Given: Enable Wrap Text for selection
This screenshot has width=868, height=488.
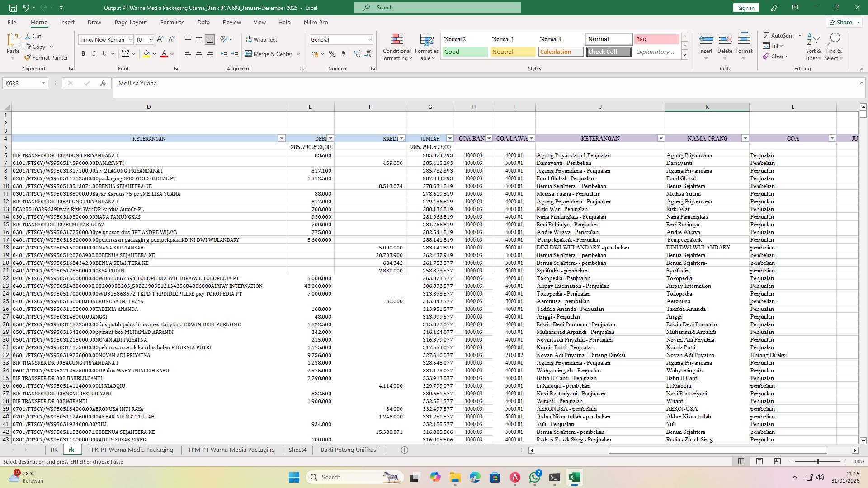Looking at the screenshot, I should [x=262, y=39].
